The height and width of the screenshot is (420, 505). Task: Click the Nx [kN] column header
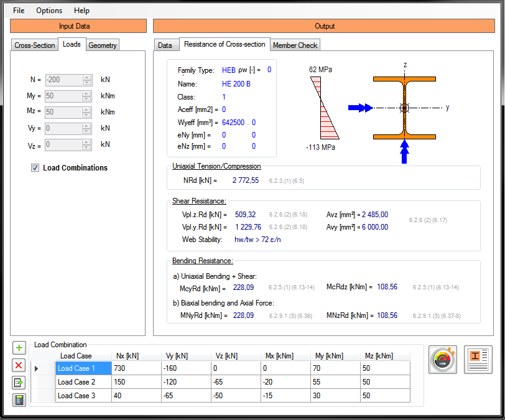136,356
